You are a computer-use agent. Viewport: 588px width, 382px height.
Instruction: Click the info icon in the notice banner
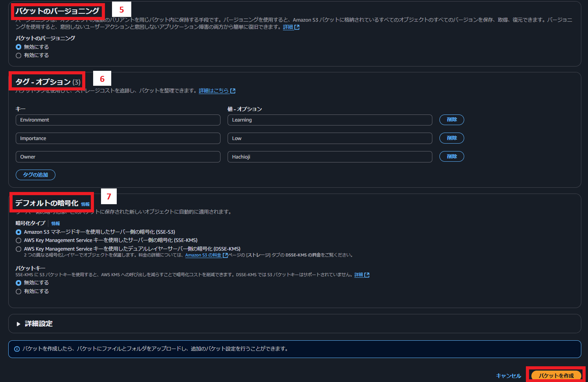[17, 349]
